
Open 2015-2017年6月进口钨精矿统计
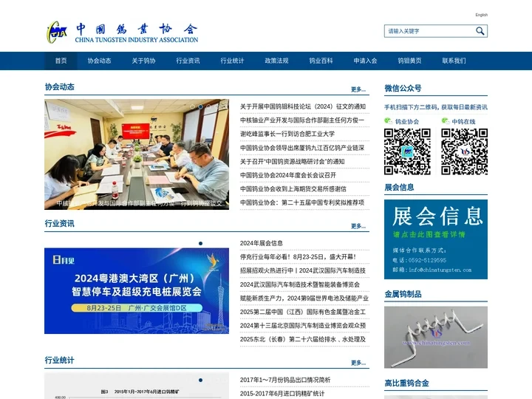click(282, 394)
